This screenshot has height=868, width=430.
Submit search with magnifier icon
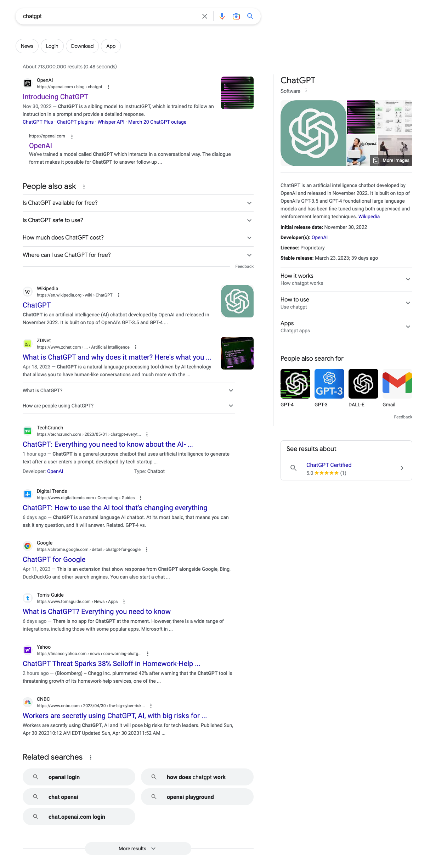[250, 16]
